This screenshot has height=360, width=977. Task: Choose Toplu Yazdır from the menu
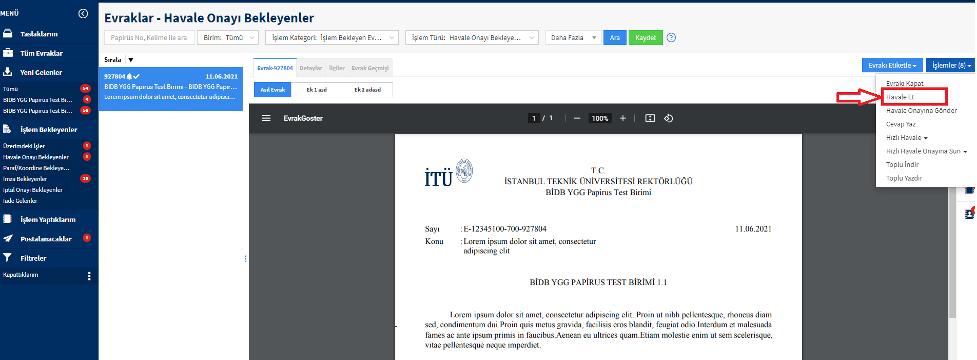(x=903, y=179)
